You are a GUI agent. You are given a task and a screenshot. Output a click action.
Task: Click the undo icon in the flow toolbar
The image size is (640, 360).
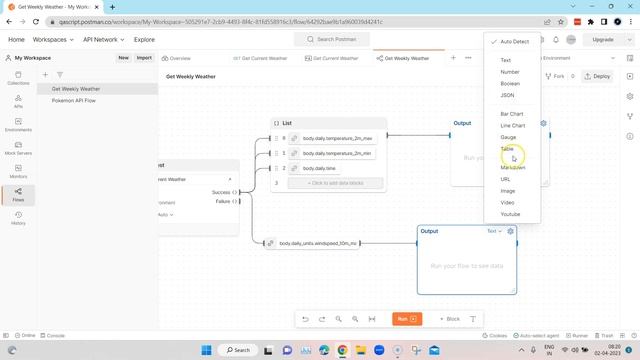point(305,319)
